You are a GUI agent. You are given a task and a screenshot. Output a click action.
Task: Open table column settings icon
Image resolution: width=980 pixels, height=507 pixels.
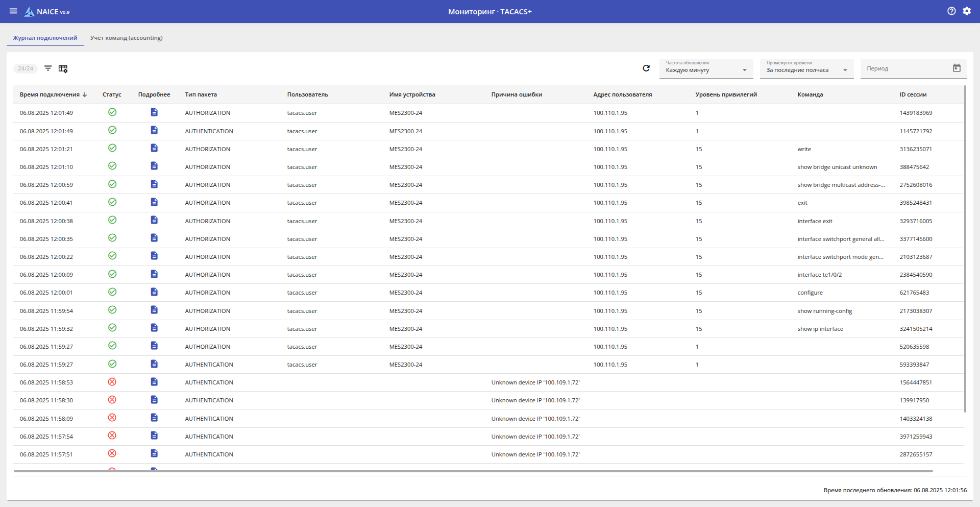pyautogui.click(x=63, y=68)
